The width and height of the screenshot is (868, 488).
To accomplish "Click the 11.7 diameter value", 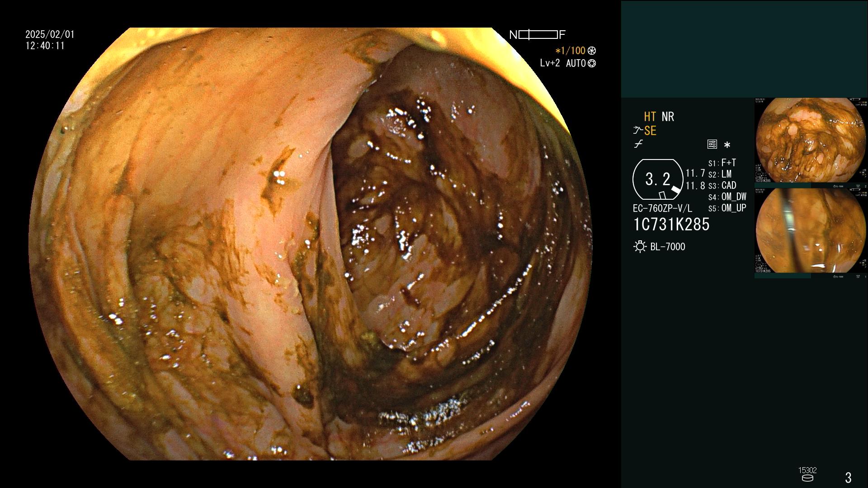I will point(695,173).
